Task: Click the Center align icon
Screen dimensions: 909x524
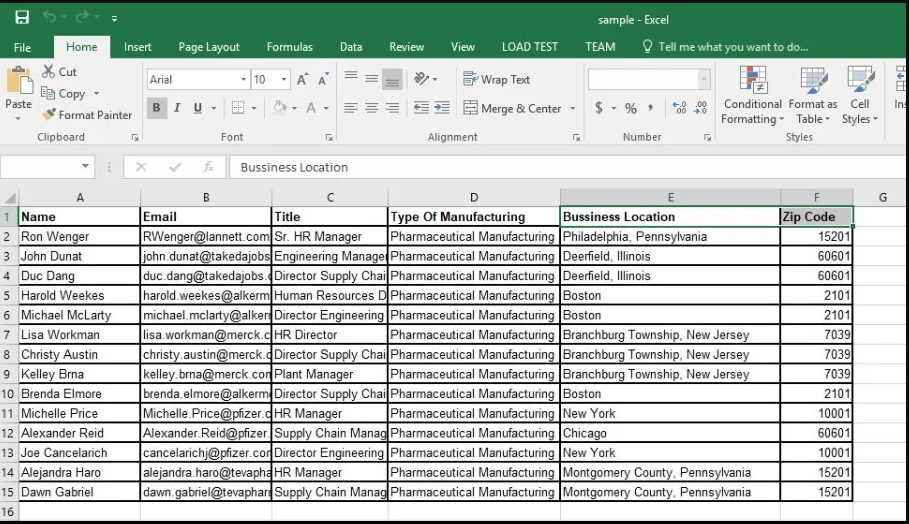Action: coord(371,108)
